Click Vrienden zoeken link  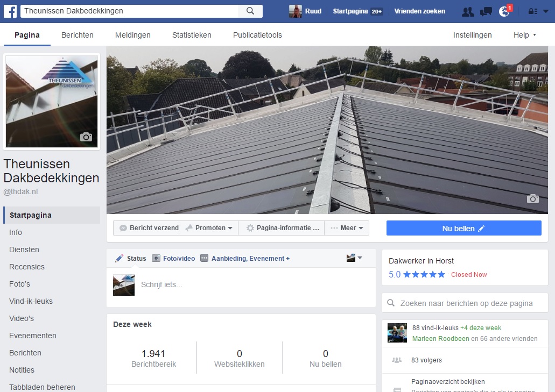[x=420, y=11]
